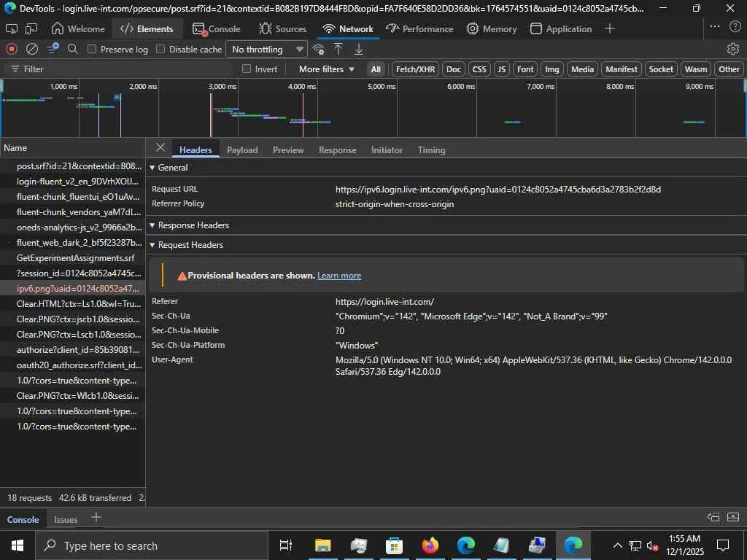
Task: Open the Preview tab
Action: (x=287, y=150)
